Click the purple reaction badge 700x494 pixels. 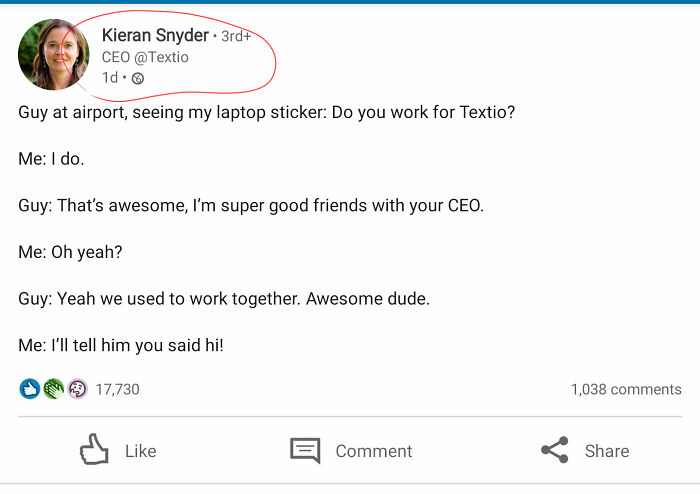tap(77, 389)
